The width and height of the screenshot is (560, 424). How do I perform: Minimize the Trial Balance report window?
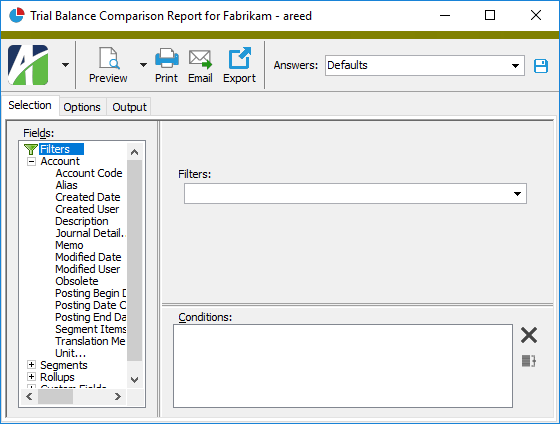[x=445, y=15]
